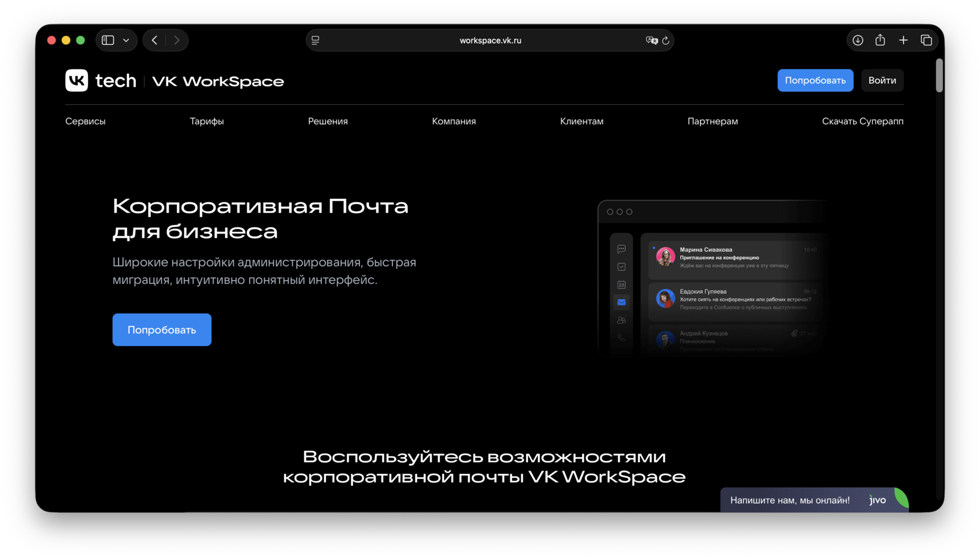This screenshot has height=559, width=980.
Task: Click the jivo logo in chat bar
Action: pyautogui.click(x=877, y=500)
